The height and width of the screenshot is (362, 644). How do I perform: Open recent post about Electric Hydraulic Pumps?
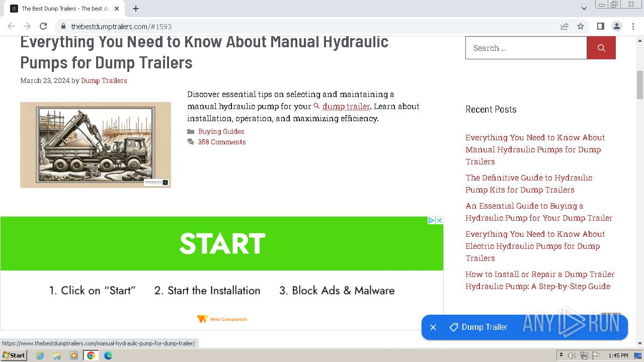[x=535, y=246]
